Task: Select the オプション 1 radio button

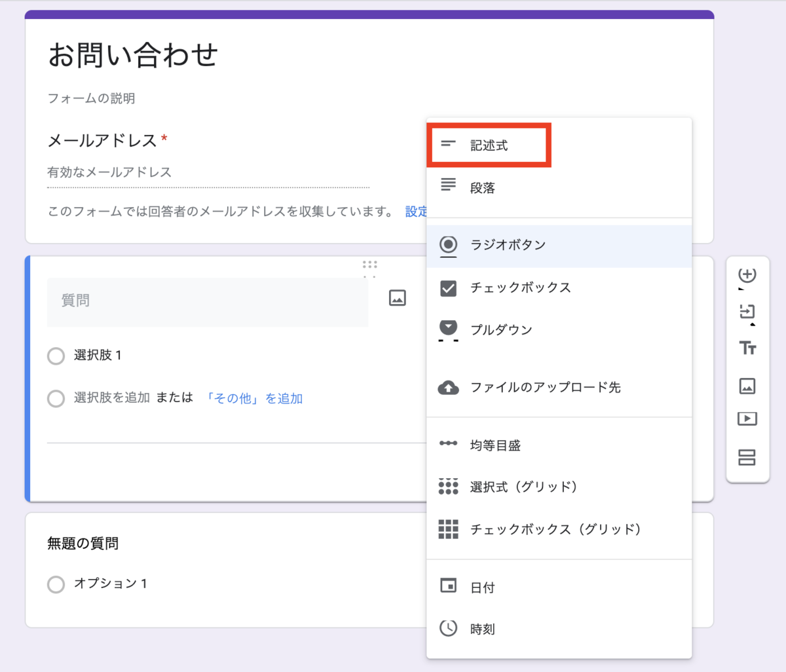Action: click(x=56, y=584)
